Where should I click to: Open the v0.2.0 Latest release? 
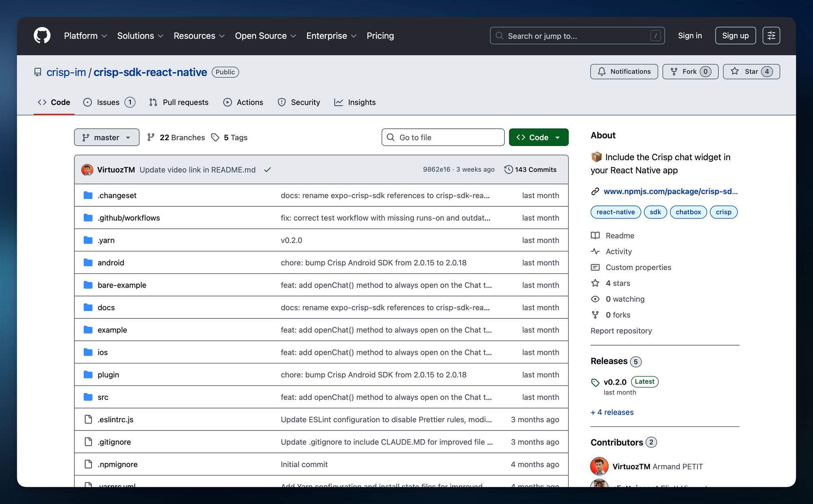point(615,382)
